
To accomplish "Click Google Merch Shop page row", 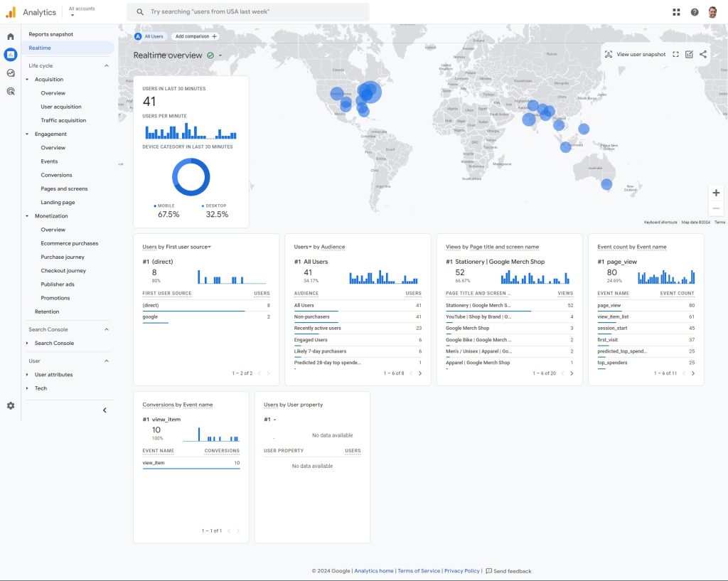I will [509, 328].
